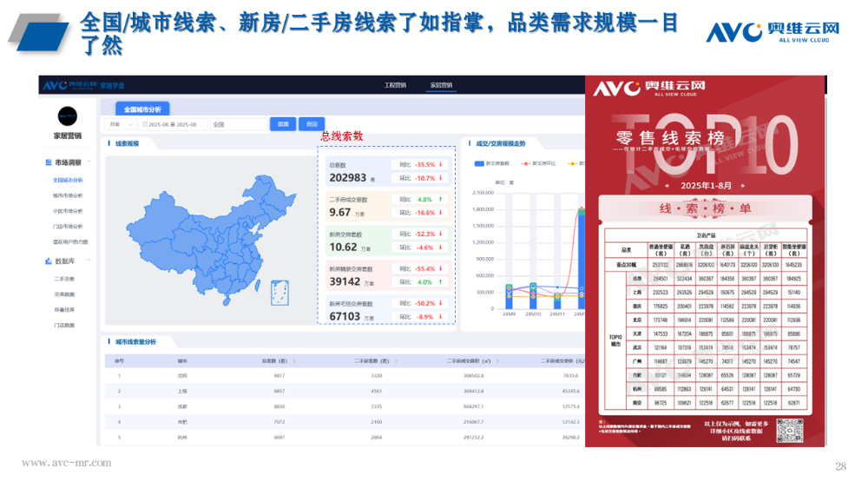This screenshot has height=488, width=868.
Task: Click the South China Sea inset map
Action: [x=280, y=292]
